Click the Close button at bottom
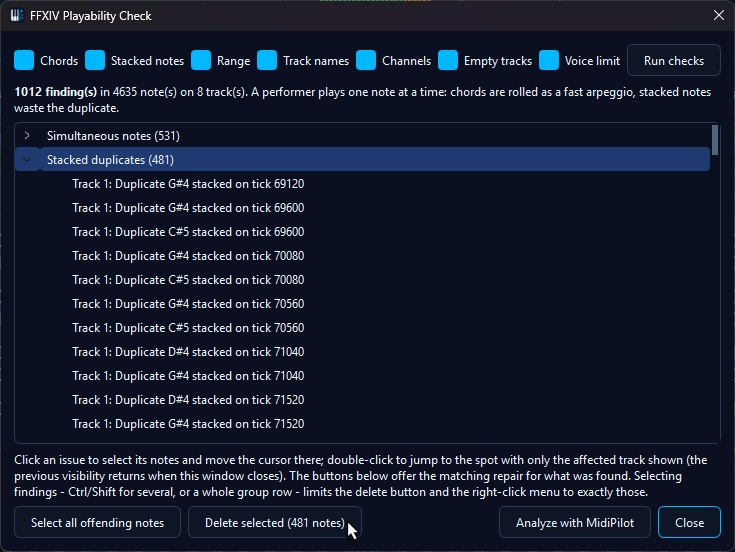 pyautogui.click(x=689, y=522)
